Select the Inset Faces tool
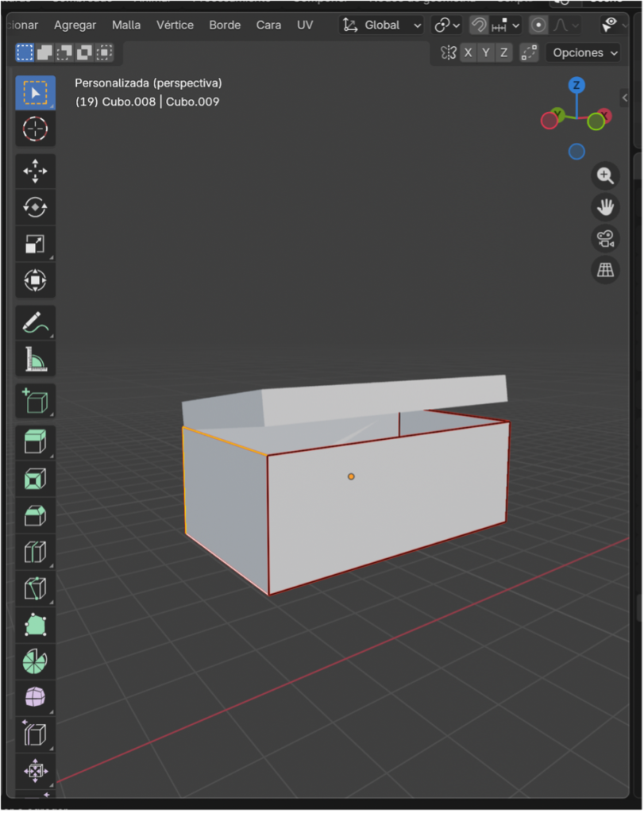Image resolution: width=644 pixels, height=813 pixels. click(35, 479)
